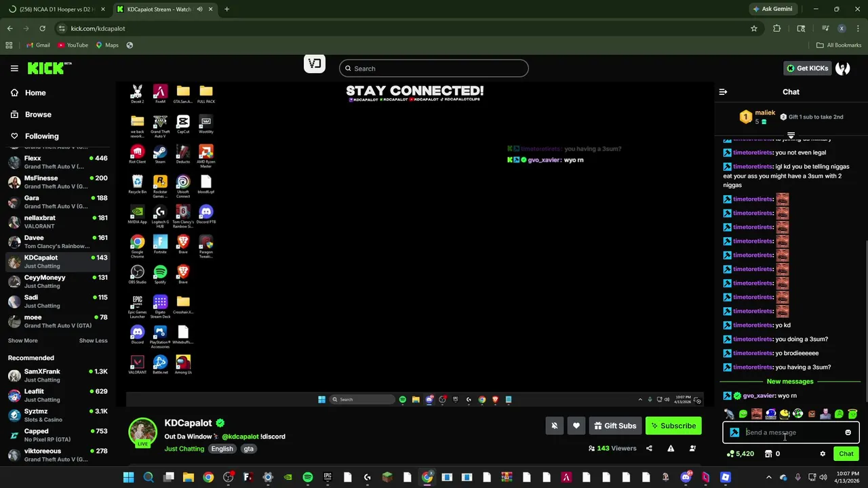
Task: Click the Send a message field
Action: coord(790,432)
